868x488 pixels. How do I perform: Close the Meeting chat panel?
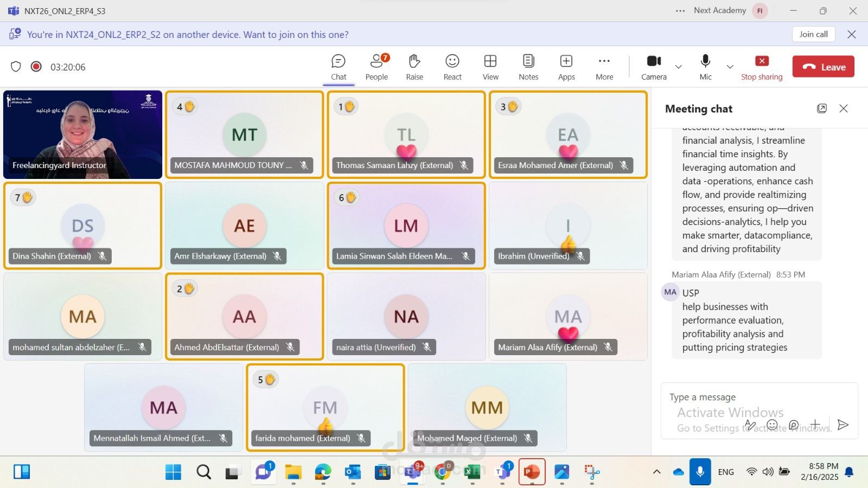[x=844, y=108]
